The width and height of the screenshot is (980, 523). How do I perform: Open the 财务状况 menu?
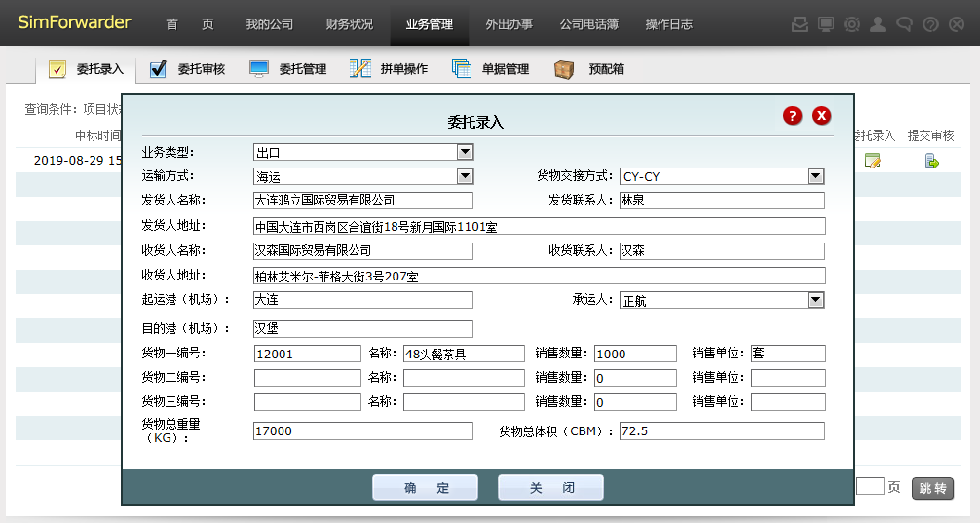[349, 24]
